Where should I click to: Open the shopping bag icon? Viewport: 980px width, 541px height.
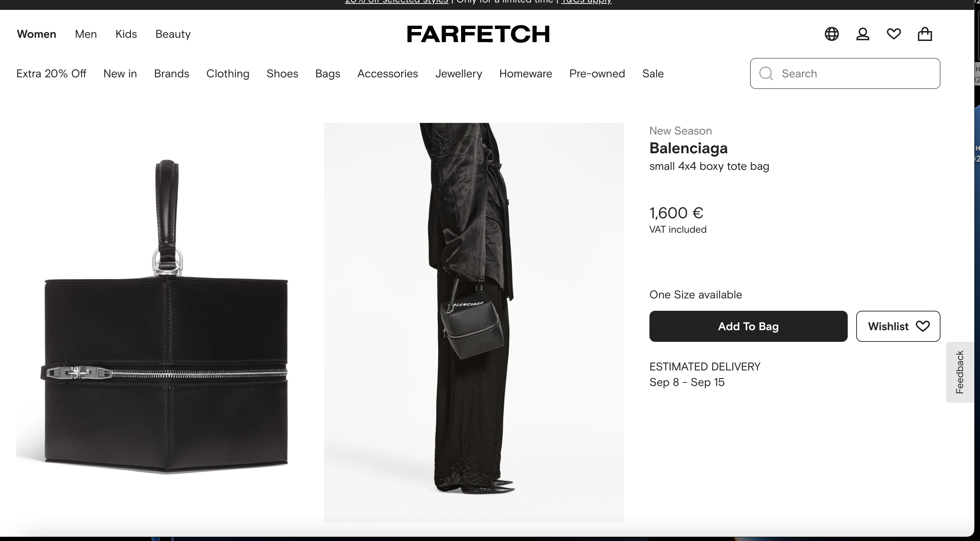coord(925,34)
